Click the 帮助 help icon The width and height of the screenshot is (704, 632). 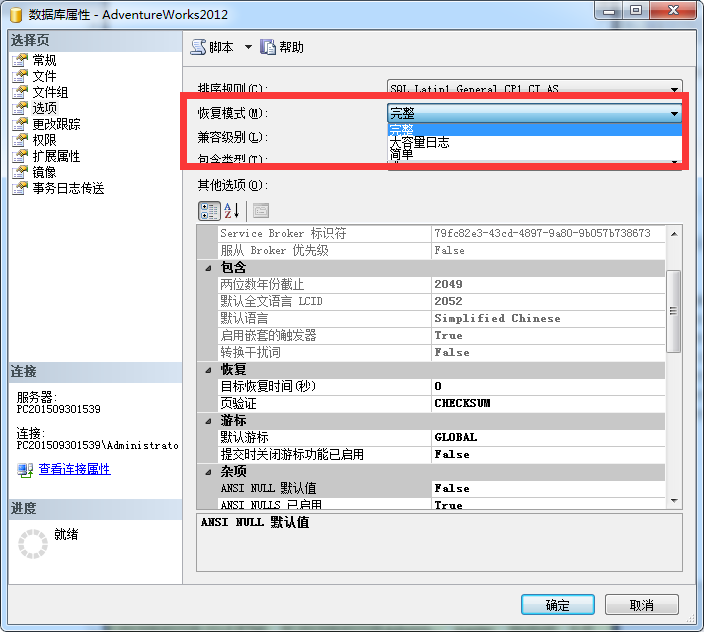(x=267, y=47)
